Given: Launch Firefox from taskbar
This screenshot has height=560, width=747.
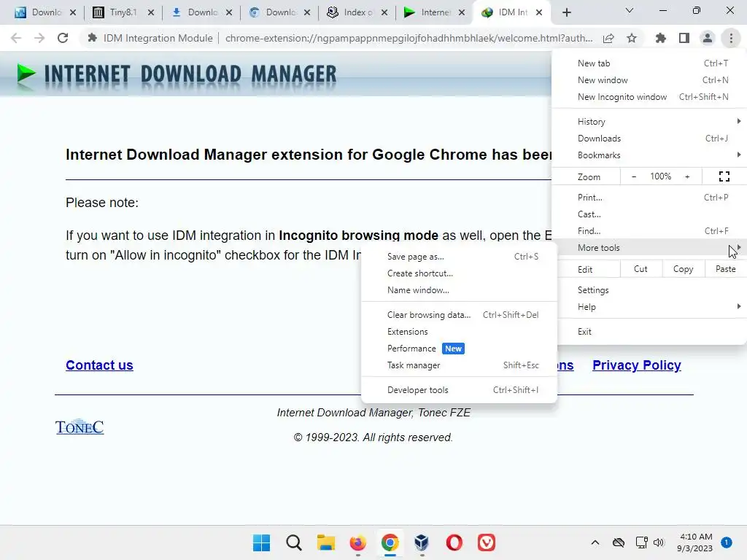Looking at the screenshot, I should [357, 542].
